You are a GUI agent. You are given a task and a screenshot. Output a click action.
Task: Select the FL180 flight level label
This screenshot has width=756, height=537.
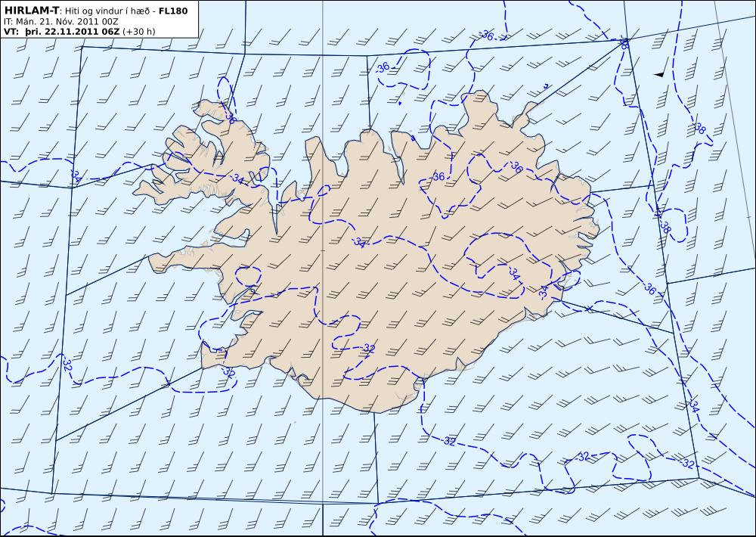(174, 11)
